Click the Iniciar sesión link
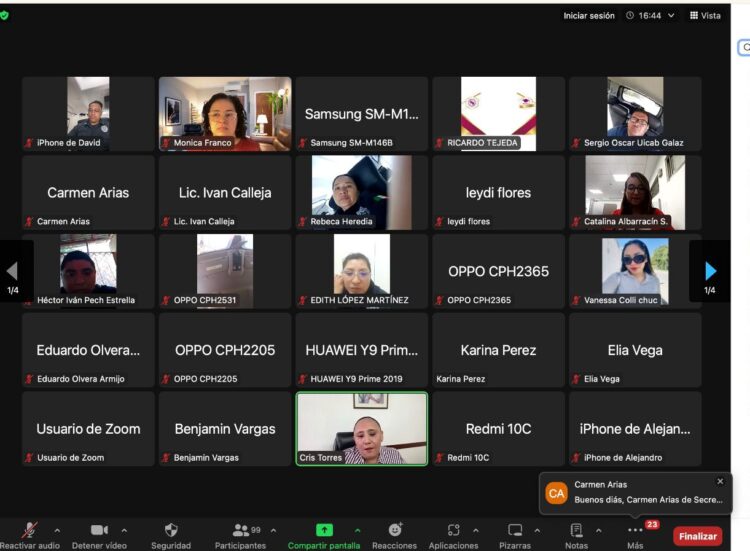The width and height of the screenshot is (750, 551). [x=589, y=15]
